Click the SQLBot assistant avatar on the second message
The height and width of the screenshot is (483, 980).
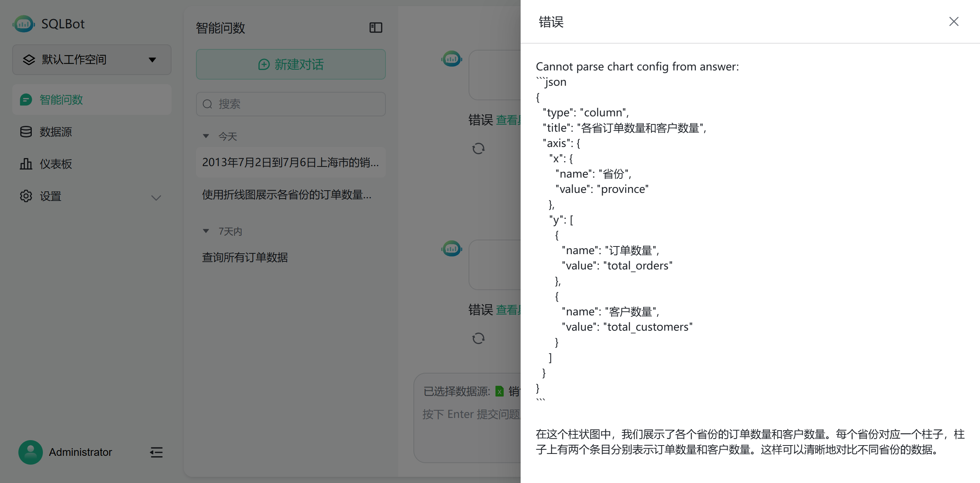pos(452,249)
